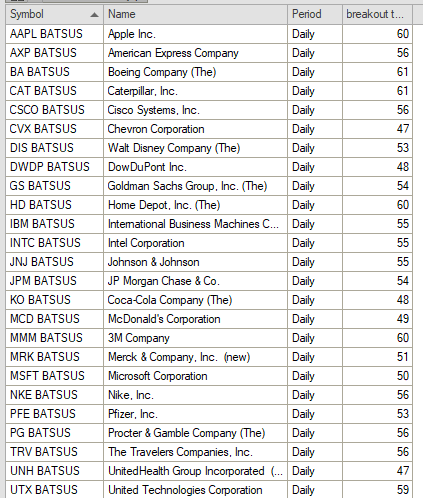Click the Nike, Inc. row
This screenshot has width=423, height=498.
[x=209, y=395]
